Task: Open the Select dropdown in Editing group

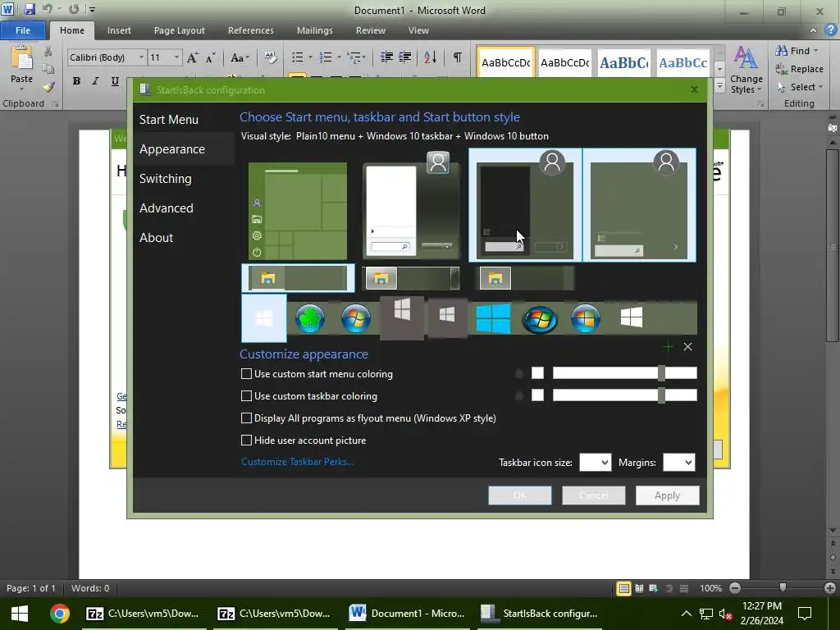Action: tap(801, 87)
